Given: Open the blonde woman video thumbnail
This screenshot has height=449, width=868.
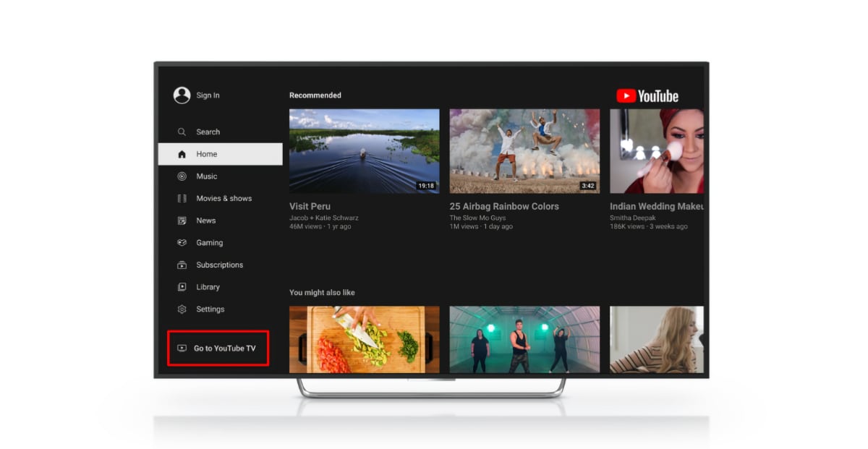Looking at the screenshot, I should [657, 339].
